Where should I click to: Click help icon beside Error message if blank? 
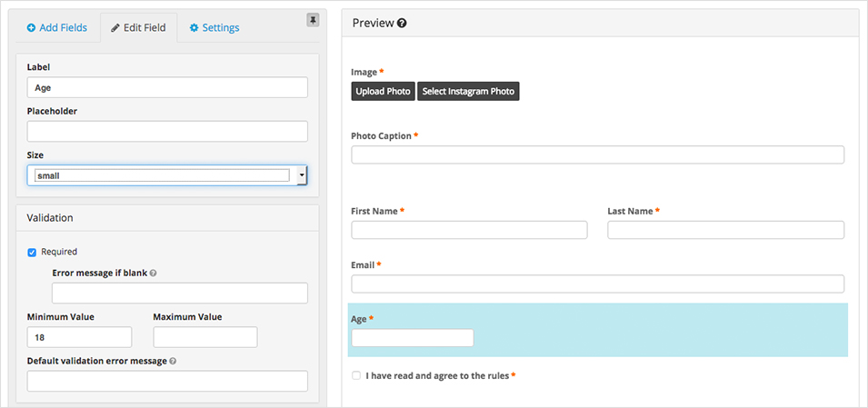pyautogui.click(x=153, y=273)
